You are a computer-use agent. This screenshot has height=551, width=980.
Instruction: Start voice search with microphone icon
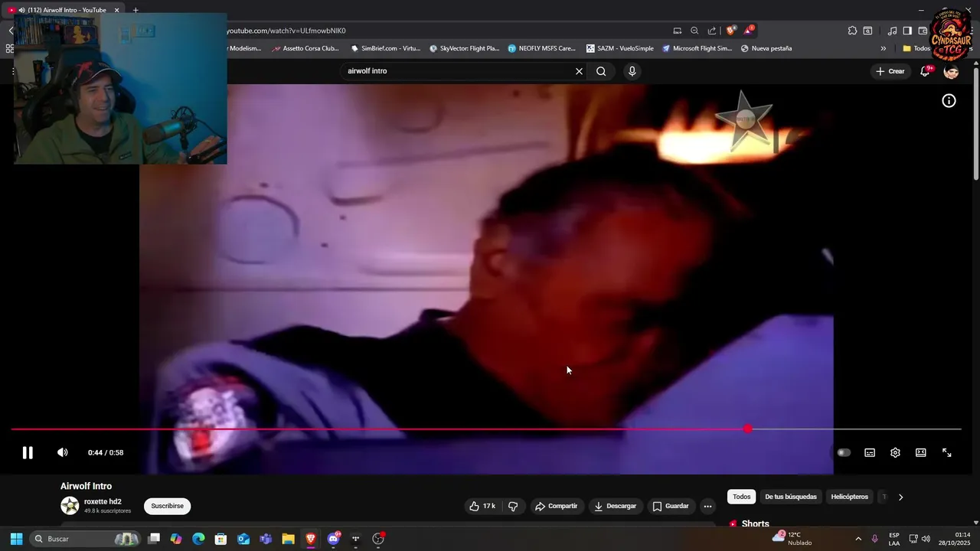pyautogui.click(x=632, y=71)
